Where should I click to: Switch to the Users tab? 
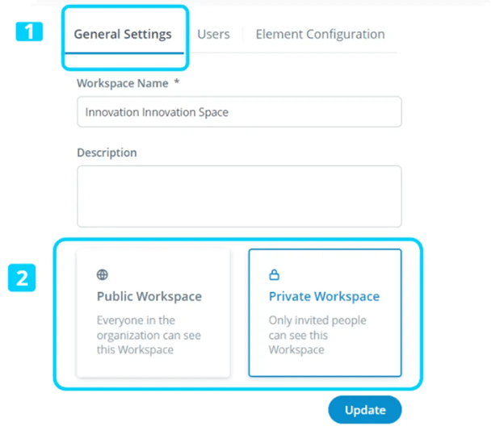[x=213, y=35]
